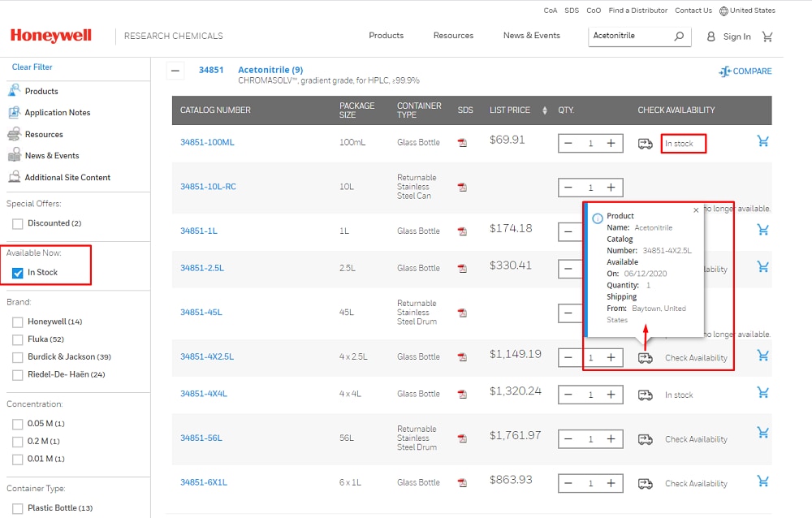Open SDS PDF for 34851-6X1L
The image size is (812, 518).
coord(462,483)
